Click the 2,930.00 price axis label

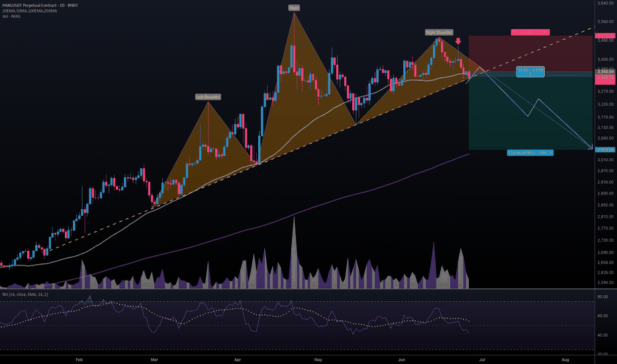(x=605, y=182)
